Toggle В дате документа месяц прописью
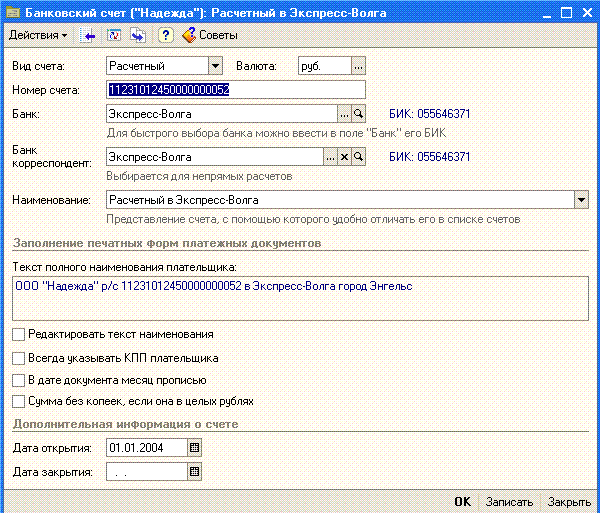This screenshot has width=600, height=513. click(x=18, y=380)
